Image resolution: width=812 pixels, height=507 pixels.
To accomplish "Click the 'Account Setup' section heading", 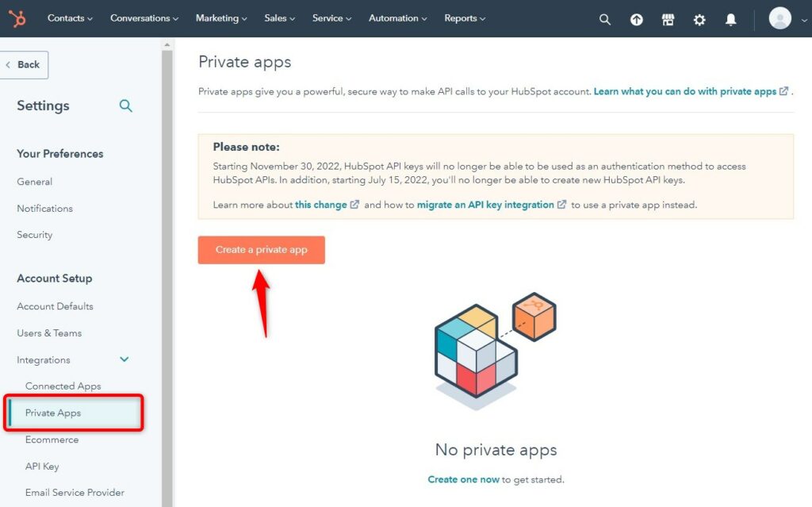I will click(x=55, y=278).
